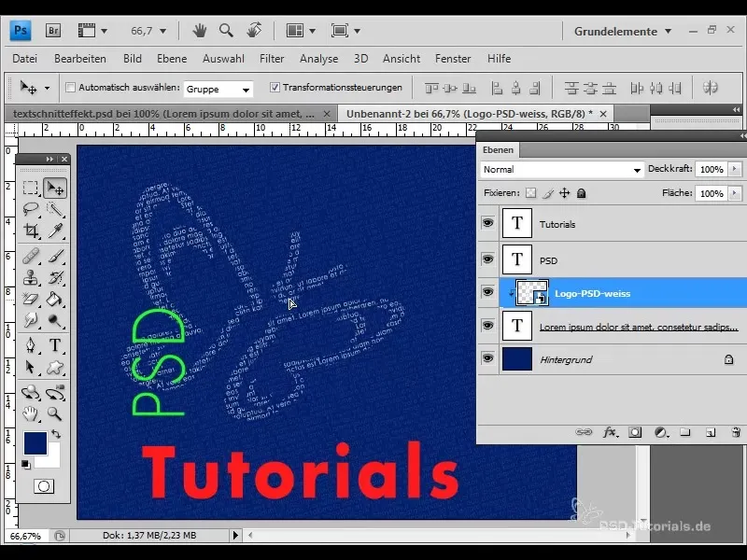Open the Ebene menu
The width and height of the screenshot is (747, 560).
(172, 59)
